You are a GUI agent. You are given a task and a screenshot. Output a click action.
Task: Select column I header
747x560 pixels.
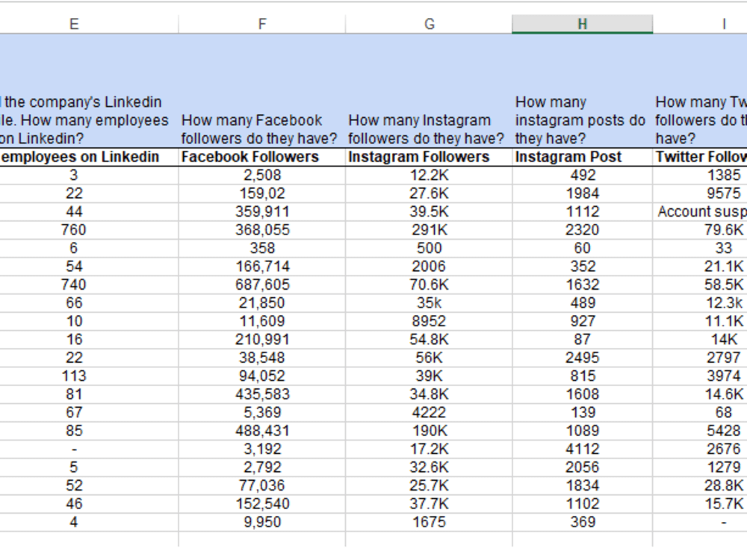tap(700, 24)
